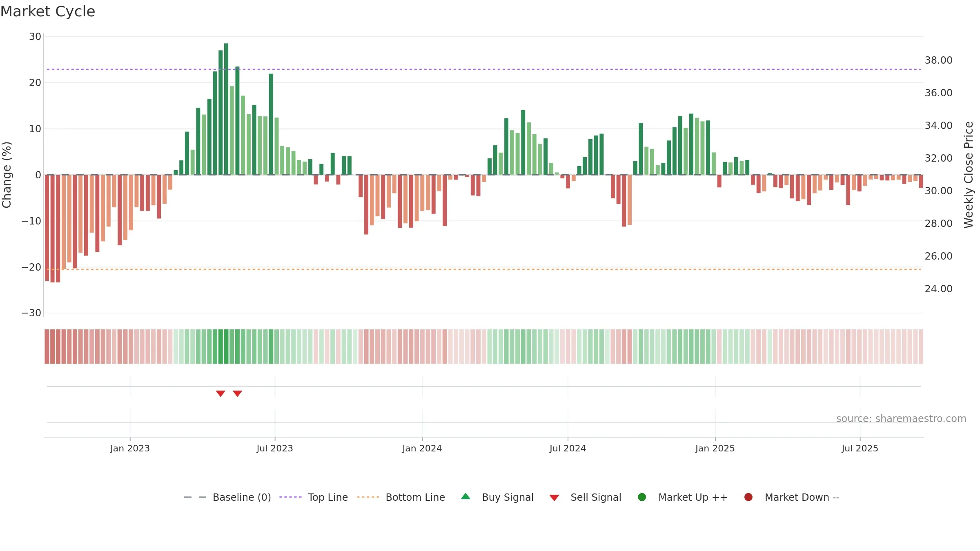Click the 24.00 price axis value
This screenshot has width=980, height=551.
[938, 289]
